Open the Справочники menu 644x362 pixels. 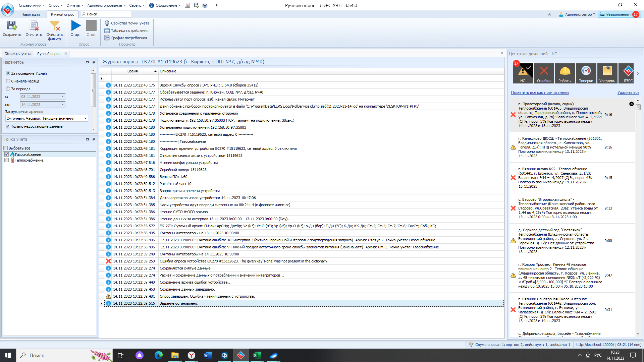pyautogui.click(x=32, y=5)
